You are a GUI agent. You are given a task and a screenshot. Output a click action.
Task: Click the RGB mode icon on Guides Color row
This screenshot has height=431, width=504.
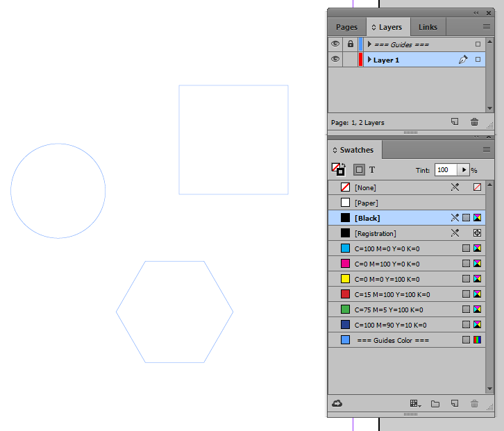point(478,339)
